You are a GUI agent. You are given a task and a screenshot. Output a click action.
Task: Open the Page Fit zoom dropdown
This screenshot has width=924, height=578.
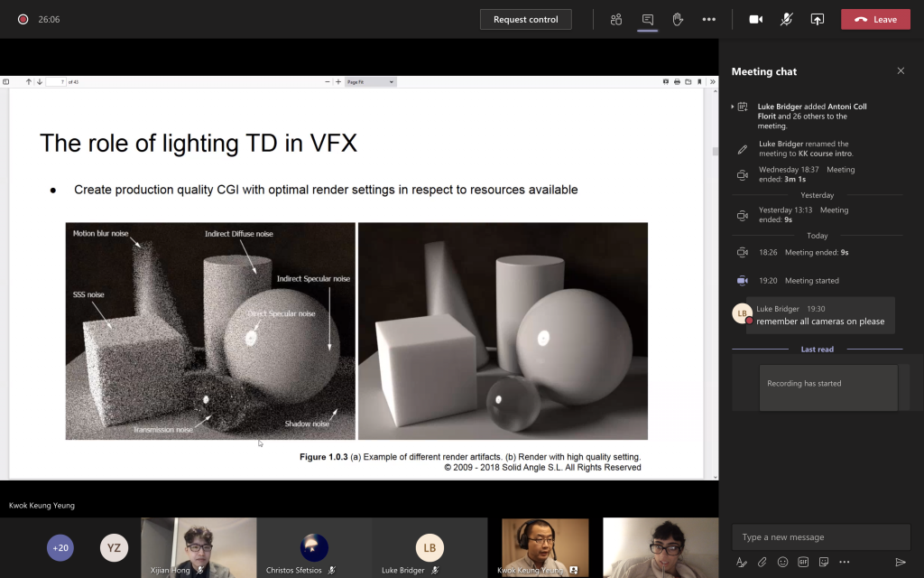371,82
